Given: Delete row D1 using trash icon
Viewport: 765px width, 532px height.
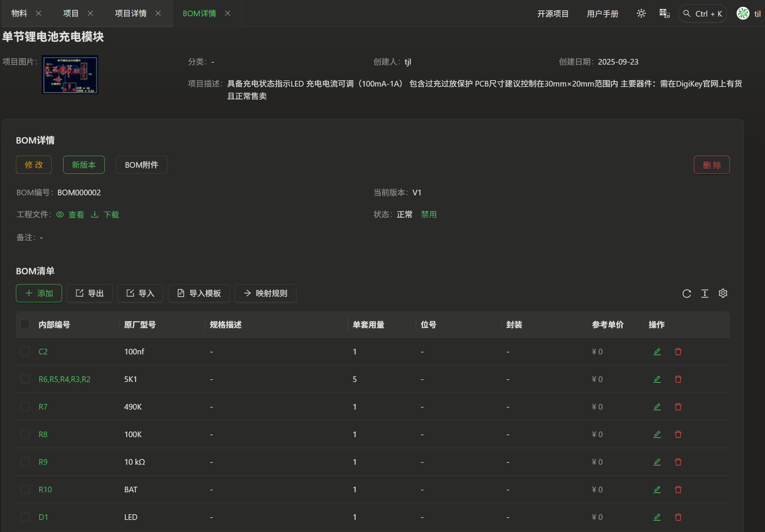Looking at the screenshot, I should (678, 517).
